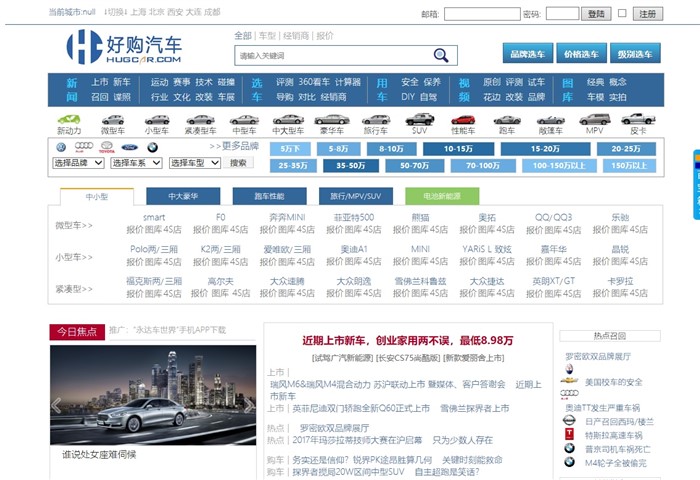This screenshot has width=700, height=480.
Task: Switch city to 上海
Action: pyautogui.click(x=138, y=12)
